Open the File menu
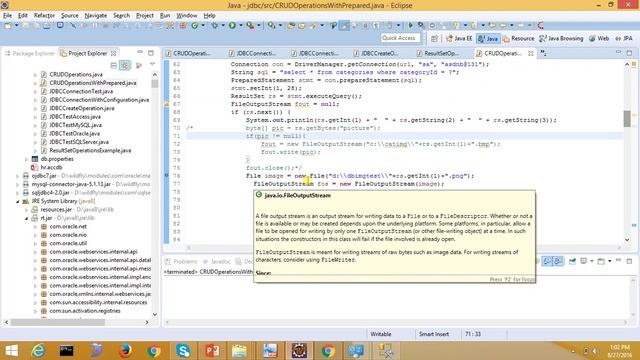The image size is (640, 360). click(7, 16)
